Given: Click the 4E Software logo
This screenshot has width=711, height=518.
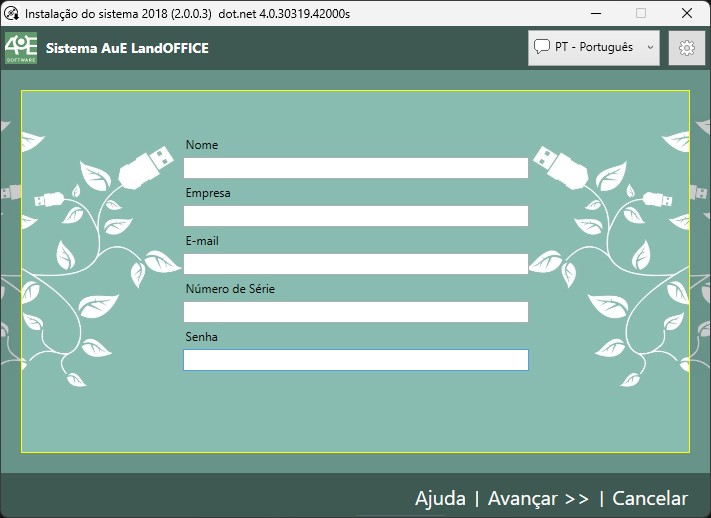Looking at the screenshot, I should [x=21, y=48].
